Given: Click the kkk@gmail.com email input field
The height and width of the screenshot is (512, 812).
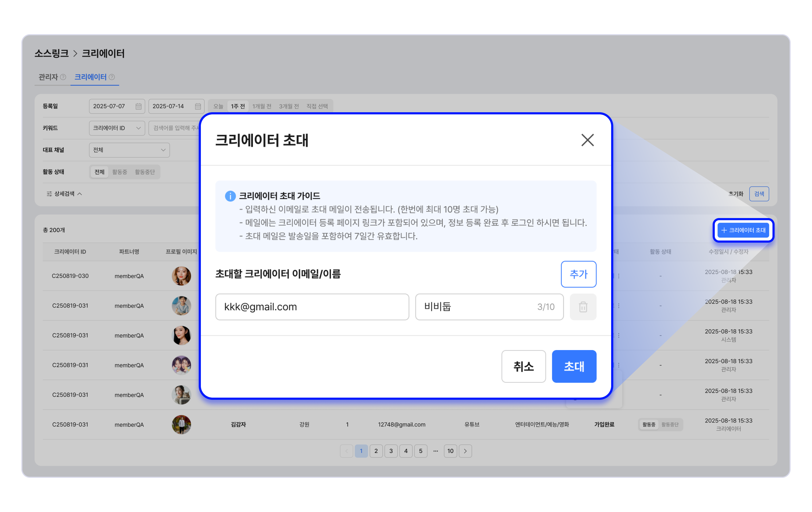Looking at the screenshot, I should [x=312, y=307].
